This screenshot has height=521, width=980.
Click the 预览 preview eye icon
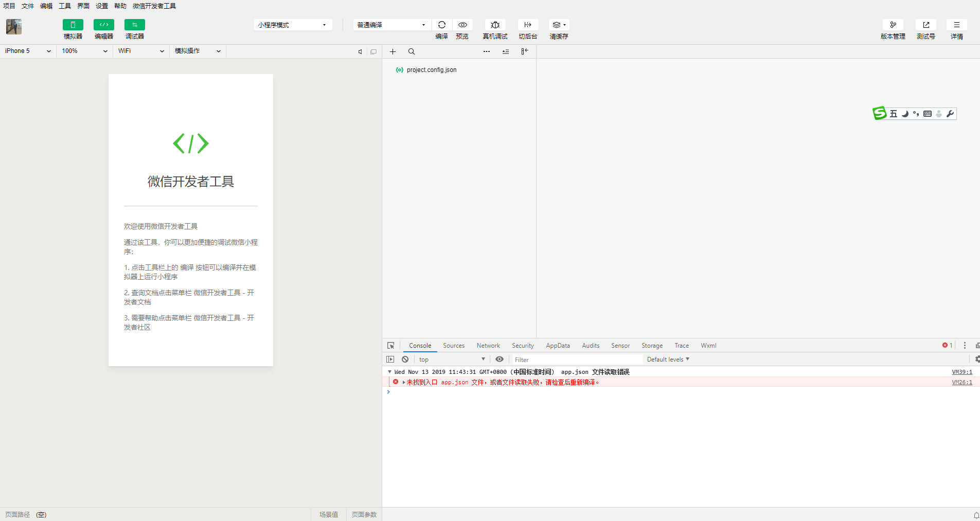tap(462, 25)
